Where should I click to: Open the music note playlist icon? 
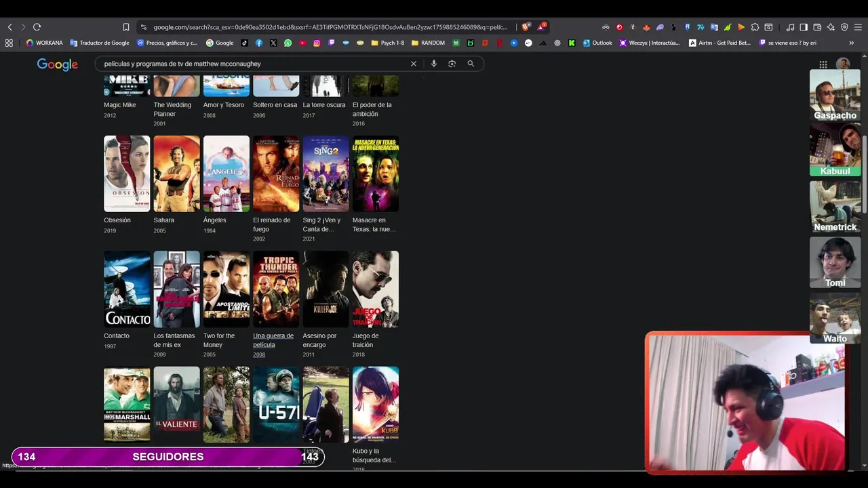pos(790,27)
